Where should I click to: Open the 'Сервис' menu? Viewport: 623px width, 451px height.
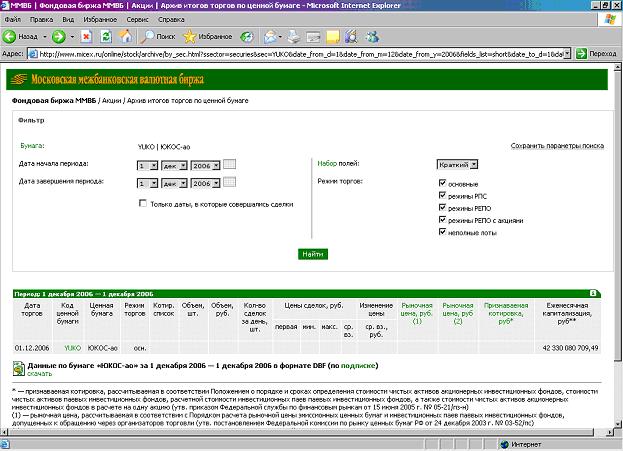click(x=140, y=19)
